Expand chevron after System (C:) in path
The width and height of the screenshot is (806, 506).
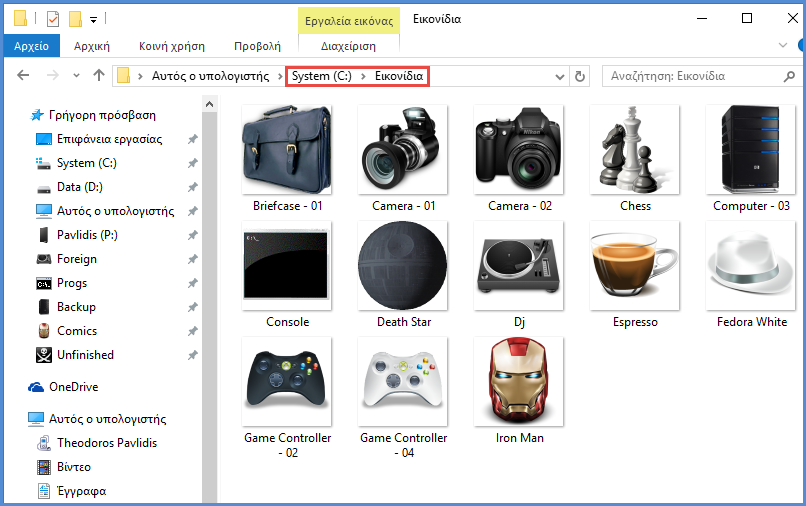[363, 76]
